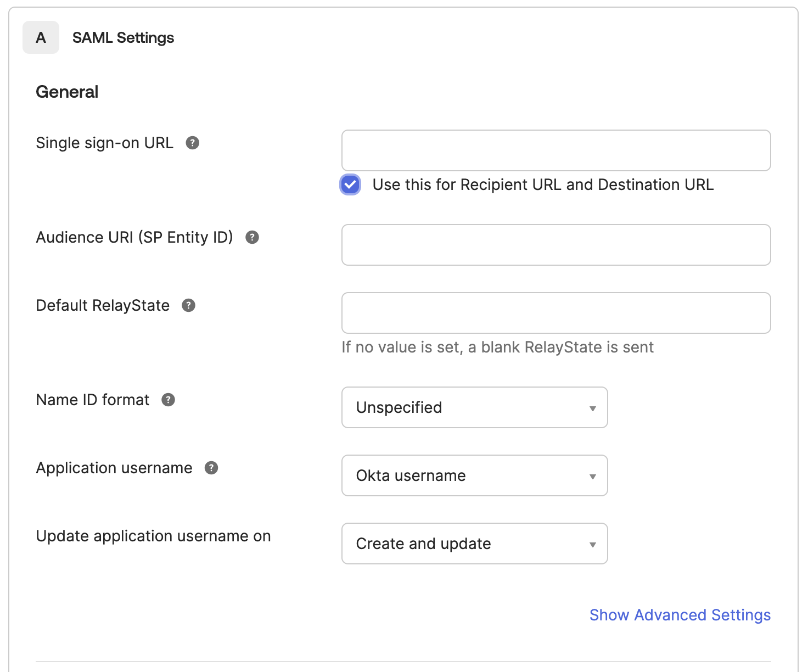Open the Name ID format dropdown showing Unspecified

pos(474,407)
